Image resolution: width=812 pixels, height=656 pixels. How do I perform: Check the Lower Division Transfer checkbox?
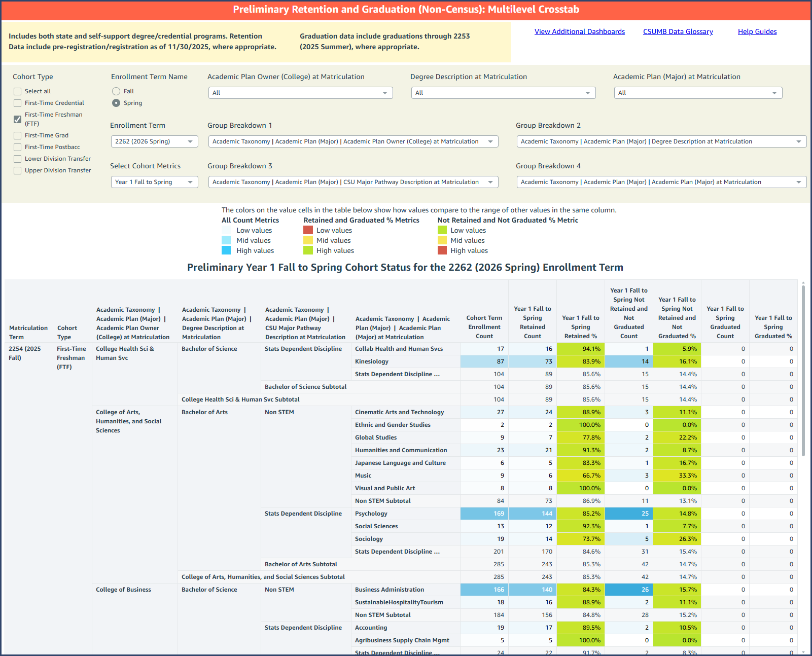click(17, 158)
